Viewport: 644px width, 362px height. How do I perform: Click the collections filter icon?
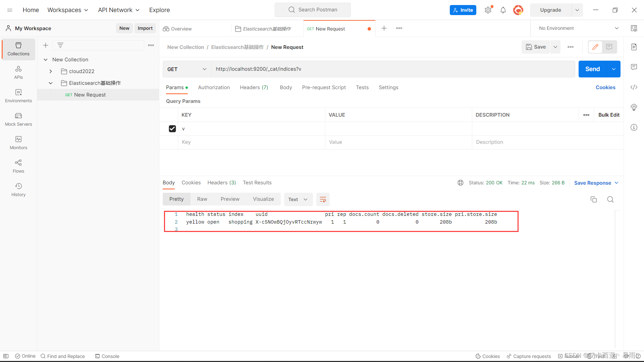point(60,45)
